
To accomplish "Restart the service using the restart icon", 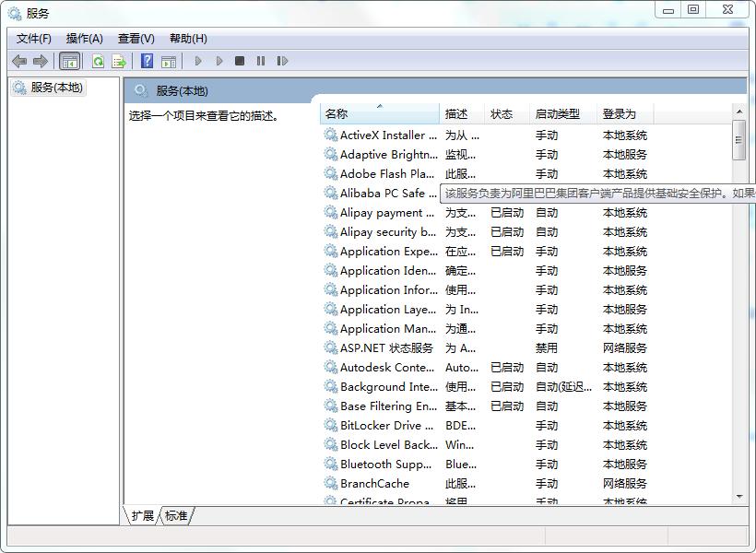I will pyautogui.click(x=283, y=61).
